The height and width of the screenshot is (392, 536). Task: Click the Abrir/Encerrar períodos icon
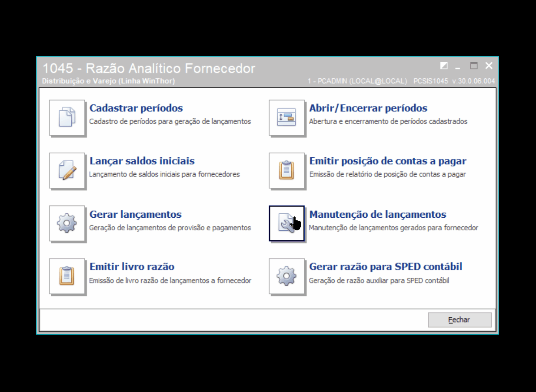point(286,118)
